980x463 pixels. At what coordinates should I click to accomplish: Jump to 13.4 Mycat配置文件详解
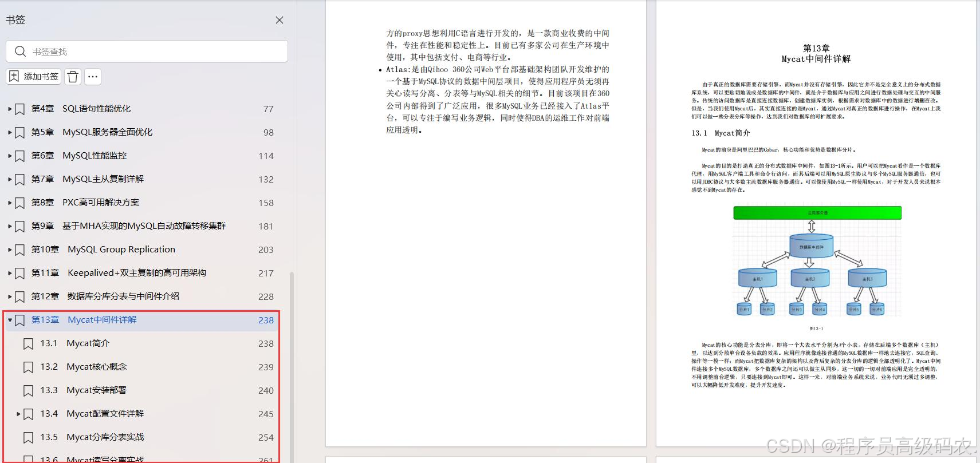tap(92, 414)
